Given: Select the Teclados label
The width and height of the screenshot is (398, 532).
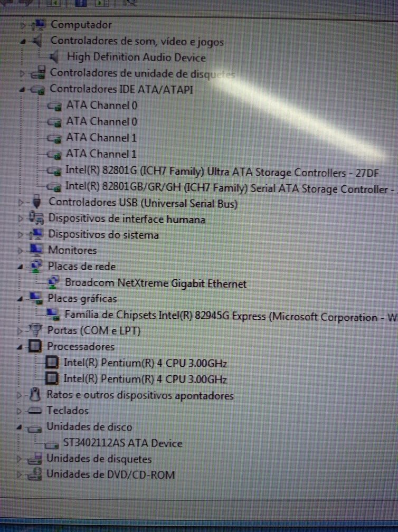Looking at the screenshot, I should (x=68, y=411).
